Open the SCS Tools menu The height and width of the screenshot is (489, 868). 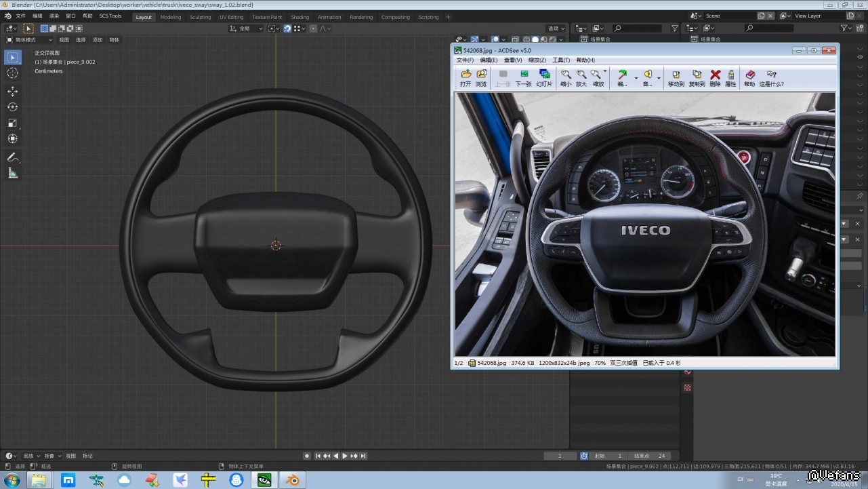pos(110,16)
